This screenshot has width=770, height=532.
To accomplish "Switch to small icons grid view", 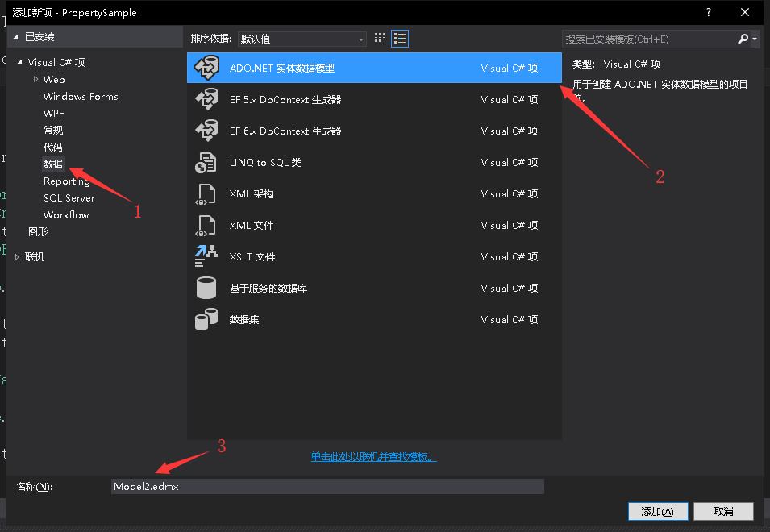I will (x=380, y=39).
